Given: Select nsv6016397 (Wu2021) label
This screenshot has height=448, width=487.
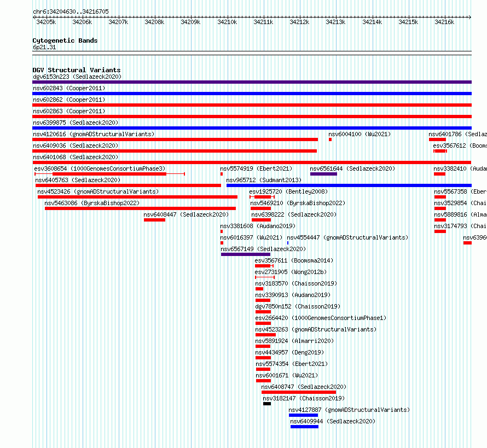Looking at the screenshot, I should pyautogui.click(x=251, y=237).
